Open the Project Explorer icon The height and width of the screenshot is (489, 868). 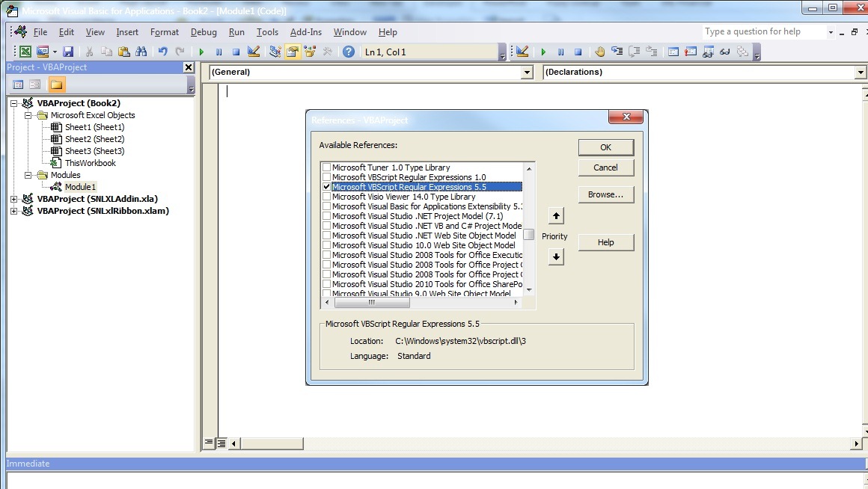point(275,52)
